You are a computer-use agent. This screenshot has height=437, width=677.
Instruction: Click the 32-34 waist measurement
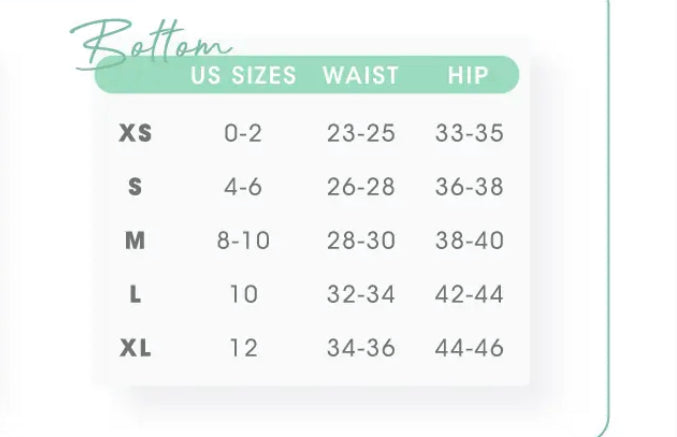361,295
